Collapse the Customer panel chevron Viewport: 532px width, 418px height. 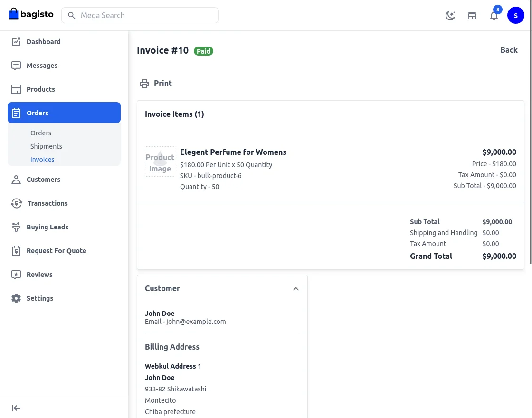pos(296,289)
